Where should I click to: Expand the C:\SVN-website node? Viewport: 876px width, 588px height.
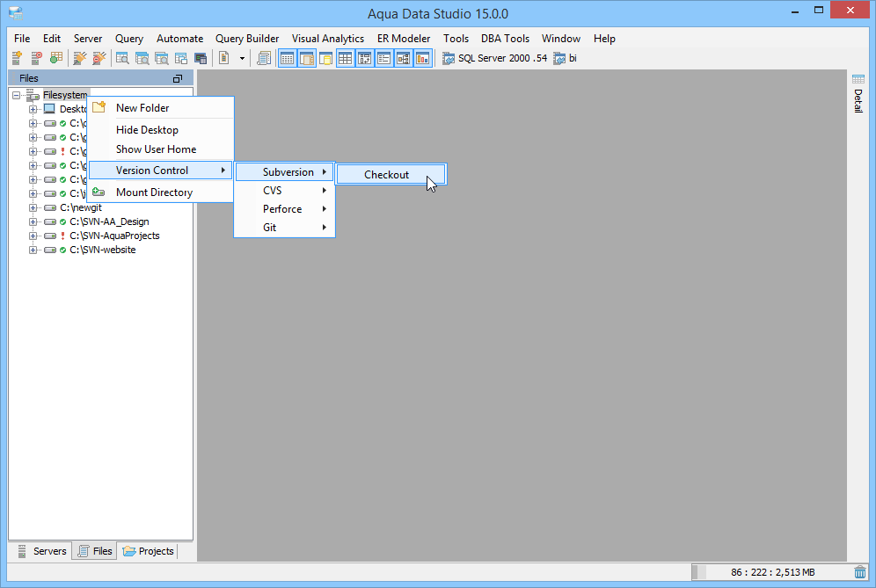pos(33,250)
